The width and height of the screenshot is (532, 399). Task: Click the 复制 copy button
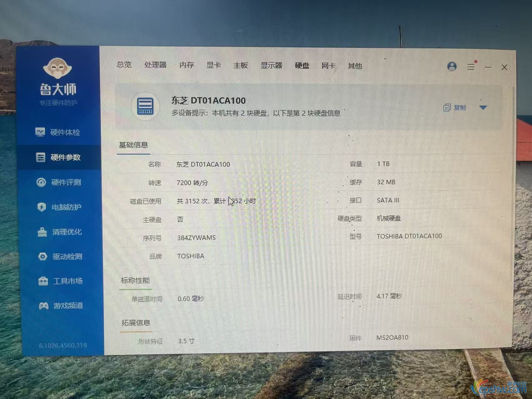tap(455, 108)
